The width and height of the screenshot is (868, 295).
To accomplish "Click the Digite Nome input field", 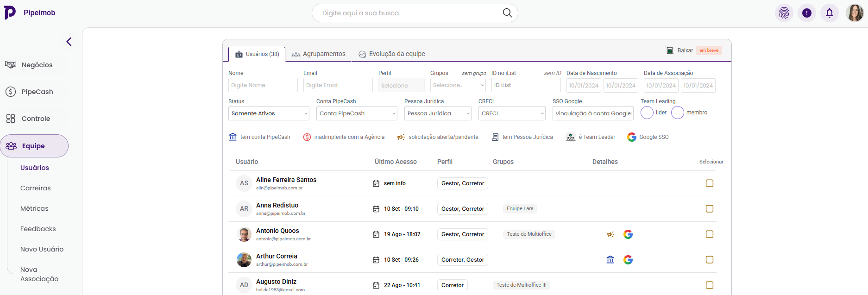I will point(263,85).
